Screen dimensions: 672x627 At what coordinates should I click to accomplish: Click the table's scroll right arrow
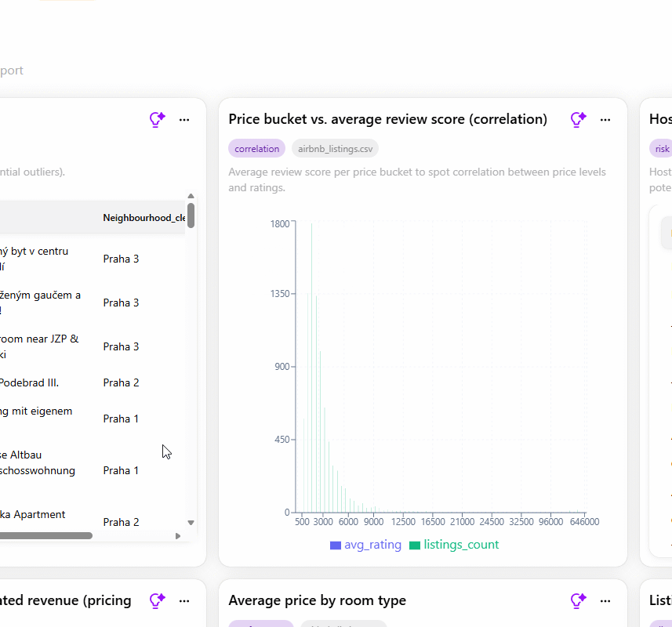click(x=178, y=536)
